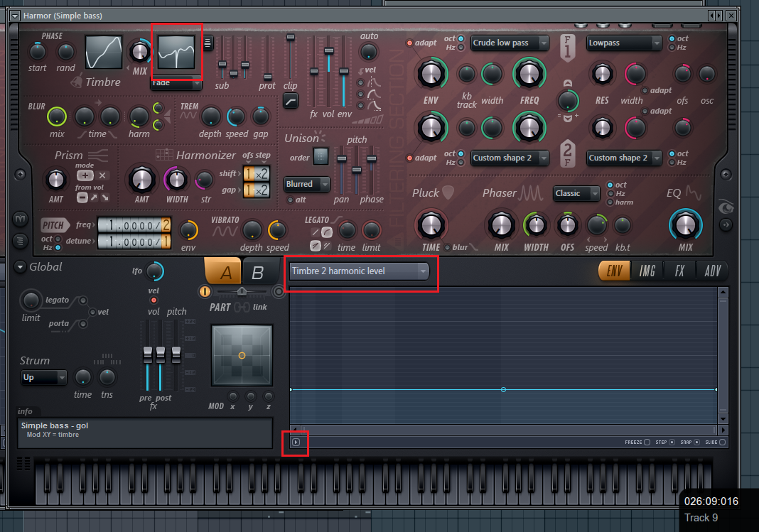The image size is (759, 532).
Task: Click envelope editor scroll down arrow
Action: coord(723,419)
